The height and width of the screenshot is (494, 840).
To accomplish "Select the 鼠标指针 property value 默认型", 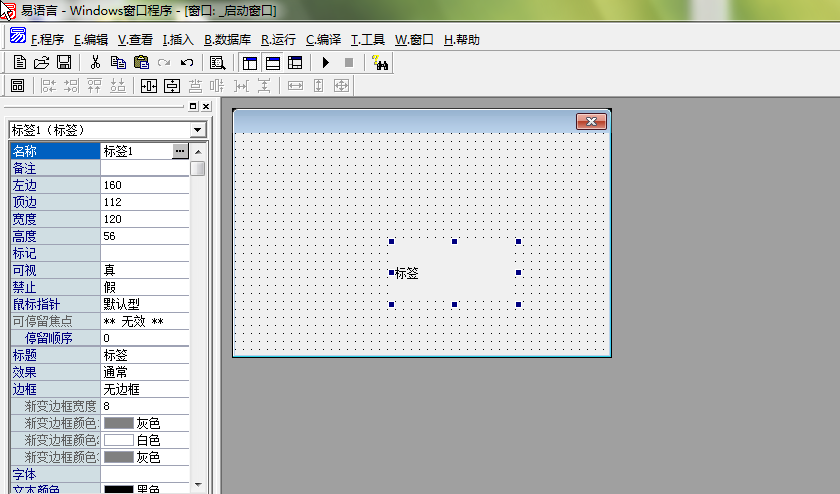I will pos(145,304).
